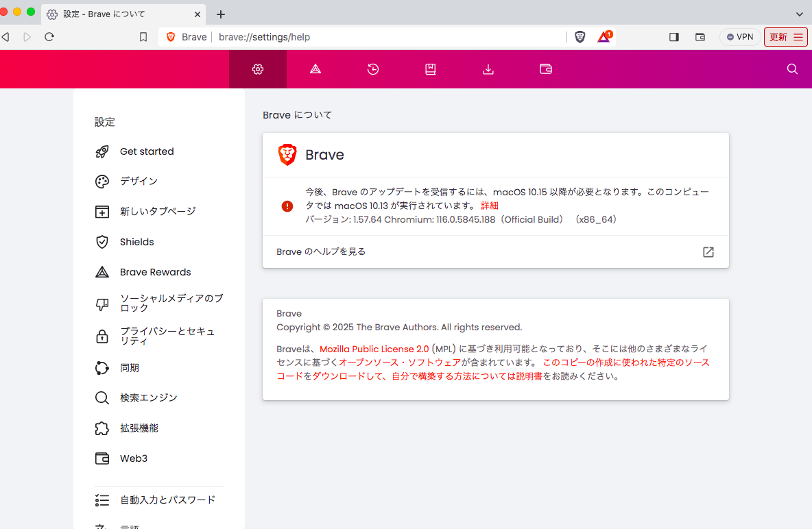Viewport: 812px width, 529px height.
Task: Select Shields in the settings sidebar
Action: tap(136, 242)
